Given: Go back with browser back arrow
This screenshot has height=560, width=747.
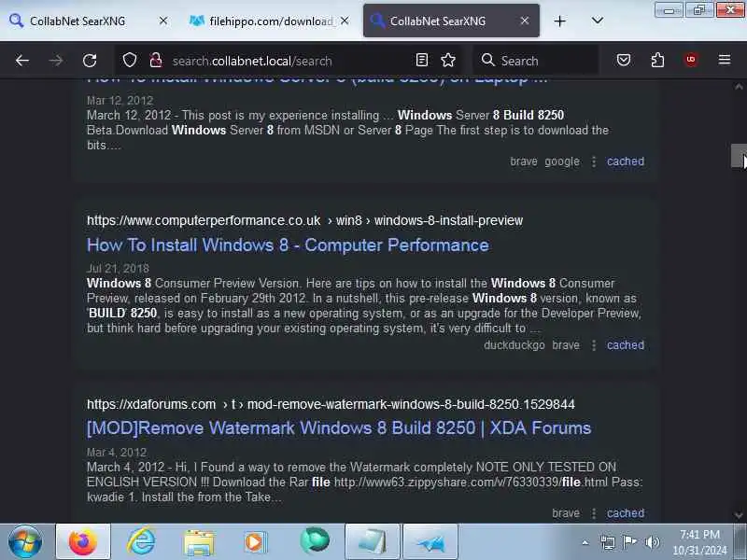Looking at the screenshot, I should [x=21, y=61].
